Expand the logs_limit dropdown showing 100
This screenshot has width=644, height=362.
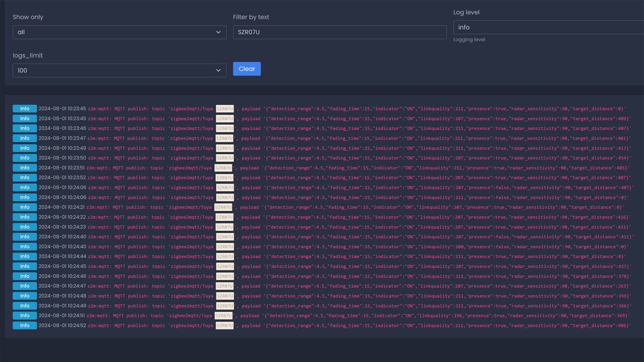coord(119,70)
